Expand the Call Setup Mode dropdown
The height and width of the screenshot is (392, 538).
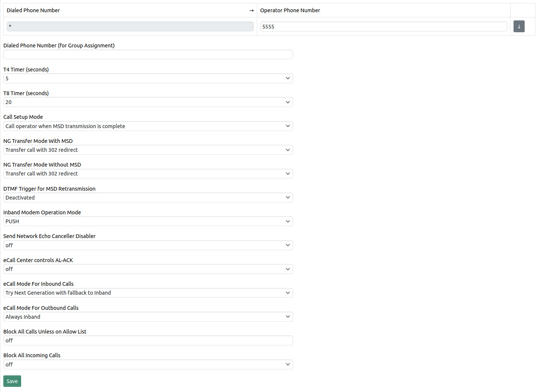coord(148,126)
